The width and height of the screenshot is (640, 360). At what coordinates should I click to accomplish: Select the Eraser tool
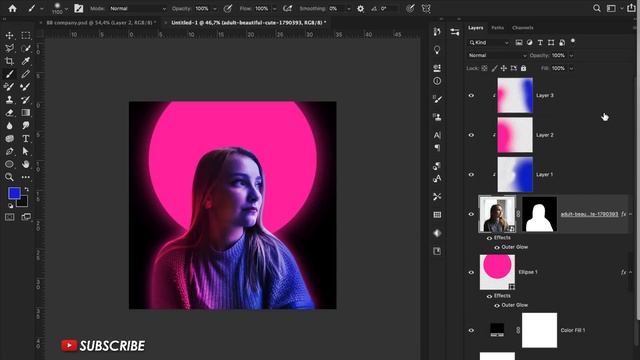pos(9,113)
